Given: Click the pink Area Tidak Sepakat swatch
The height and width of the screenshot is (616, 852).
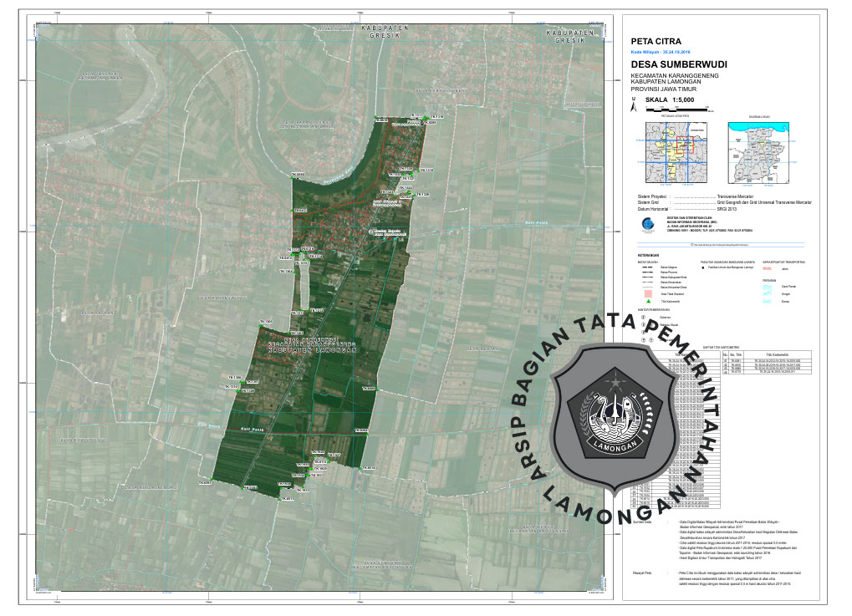Looking at the screenshot, I should point(648,293).
